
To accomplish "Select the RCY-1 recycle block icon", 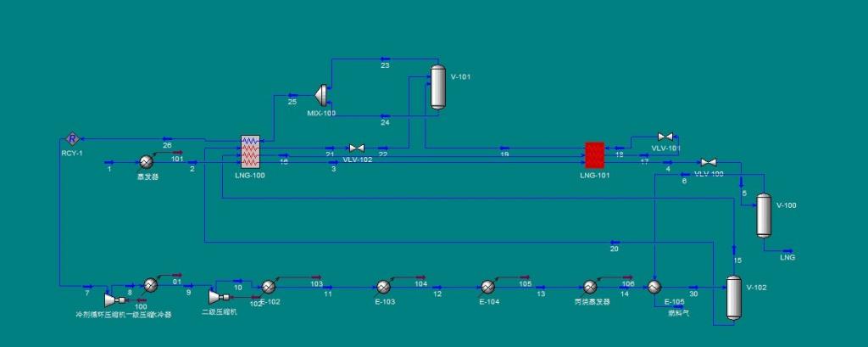I will tap(73, 138).
